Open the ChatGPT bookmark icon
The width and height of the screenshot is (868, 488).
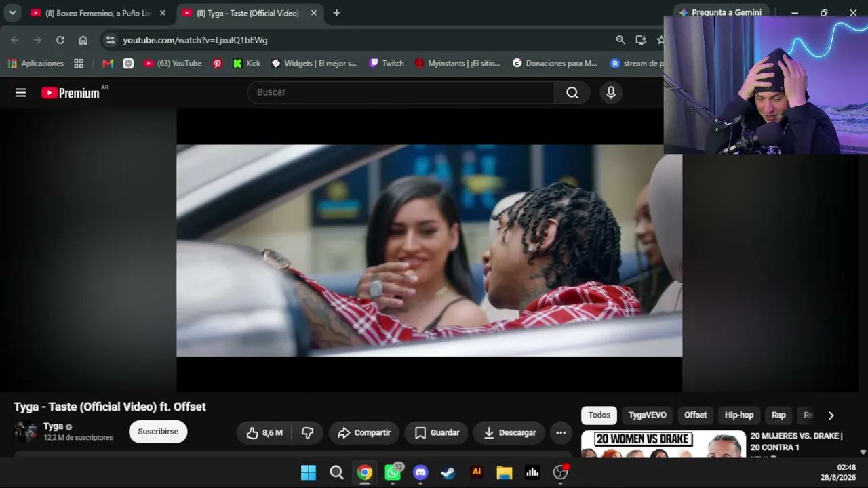coord(128,63)
